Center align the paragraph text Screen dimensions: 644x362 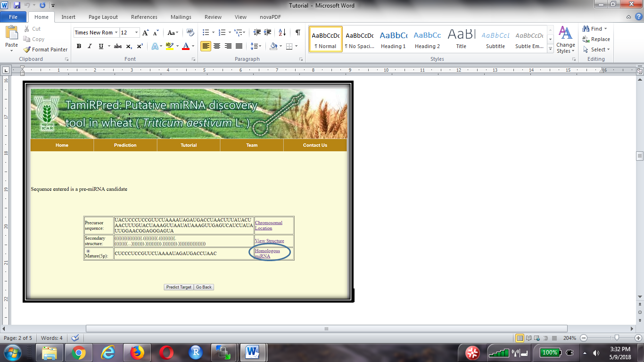pyautogui.click(x=217, y=46)
